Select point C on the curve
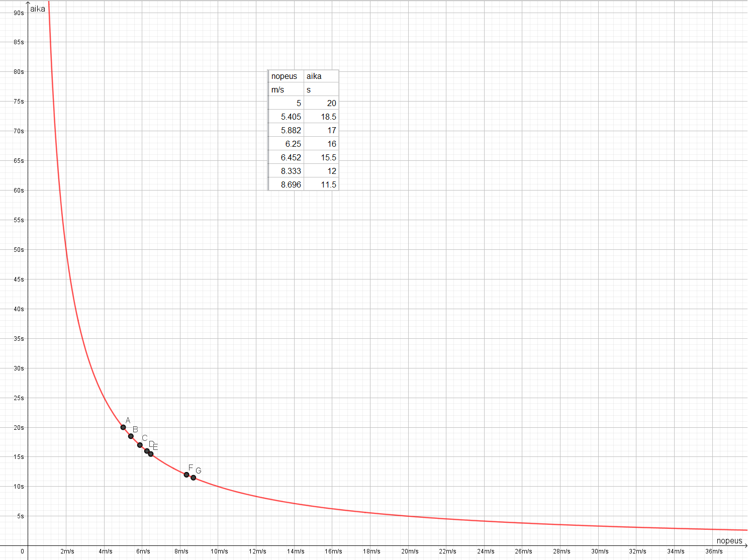 (x=141, y=444)
